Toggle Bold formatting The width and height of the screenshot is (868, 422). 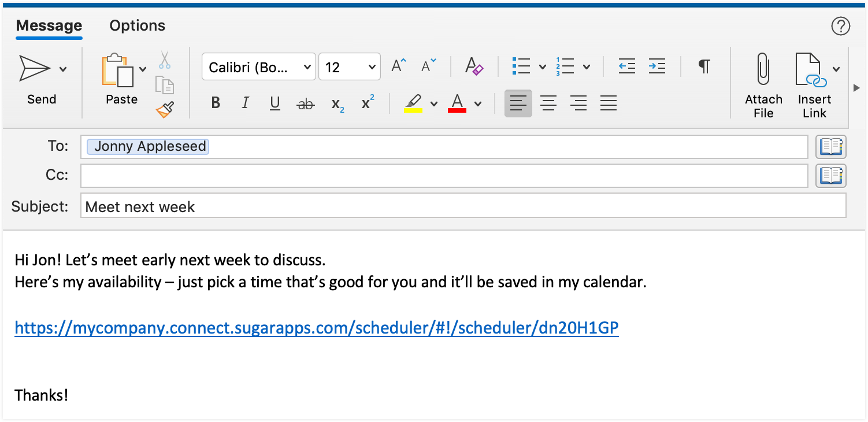tap(216, 103)
